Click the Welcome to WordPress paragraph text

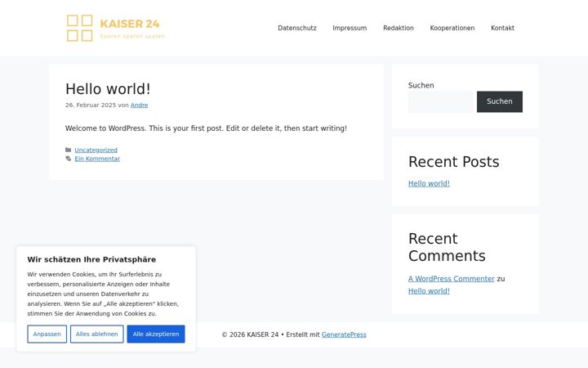(x=206, y=128)
